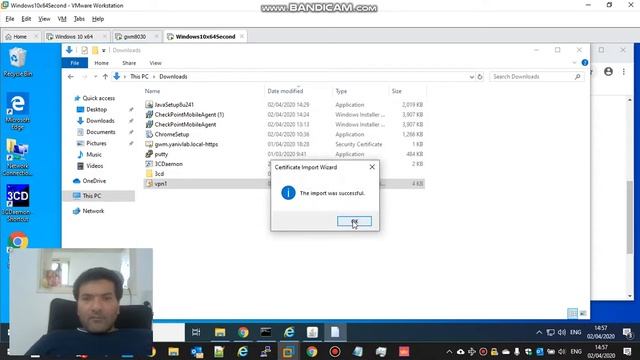Show hidden icons in guest system tray
640x360 pixels.
(539, 333)
